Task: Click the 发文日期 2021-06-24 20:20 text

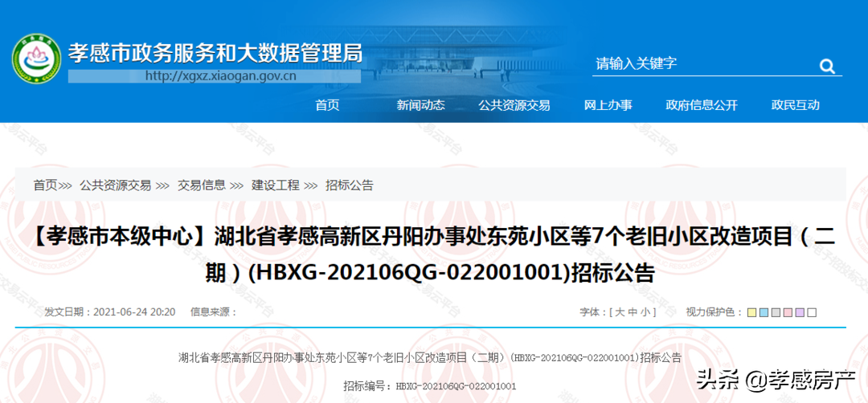Action: [x=110, y=312]
